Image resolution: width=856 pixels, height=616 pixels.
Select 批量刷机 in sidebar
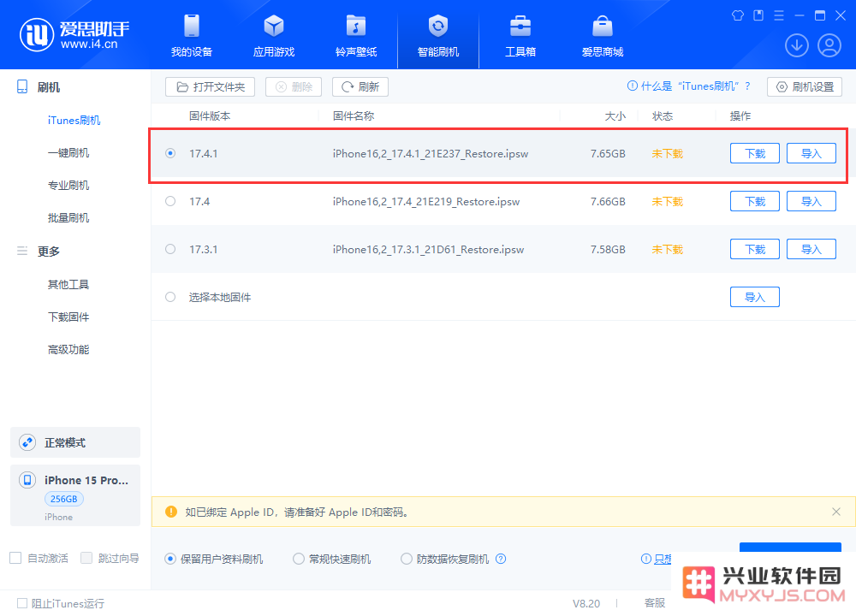68,218
